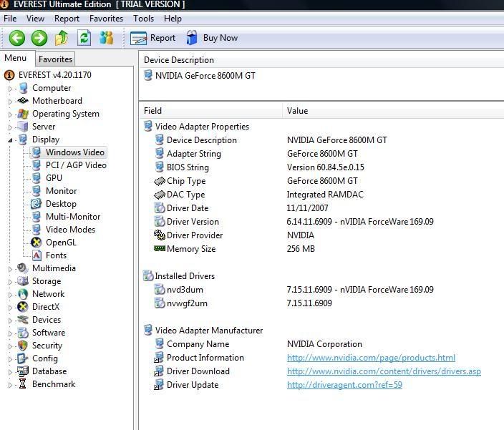The height and width of the screenshot is (430, 504).
Task: Click the Software disc icon
Action: pos(23,333)
